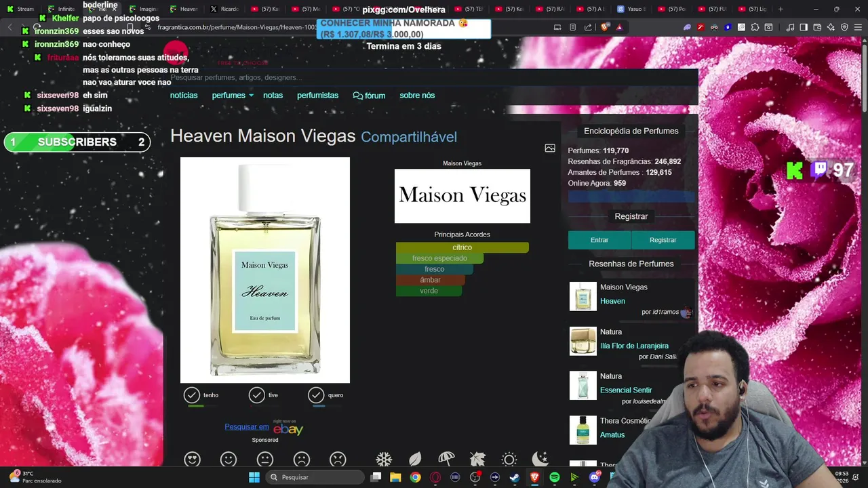Click the Brave Rewards triangle icon
The height and width of the screenshot is (488, 868).
(619, 27)
